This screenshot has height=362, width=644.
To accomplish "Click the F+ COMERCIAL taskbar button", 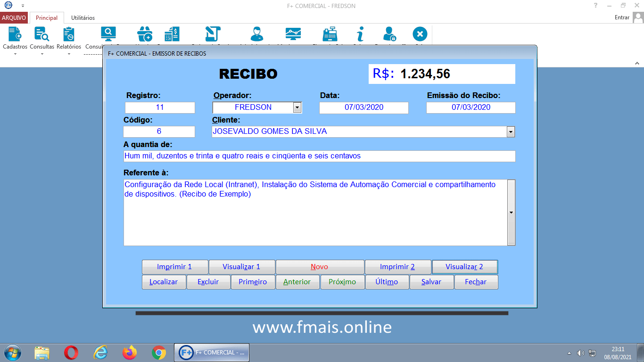I will 212,352.
